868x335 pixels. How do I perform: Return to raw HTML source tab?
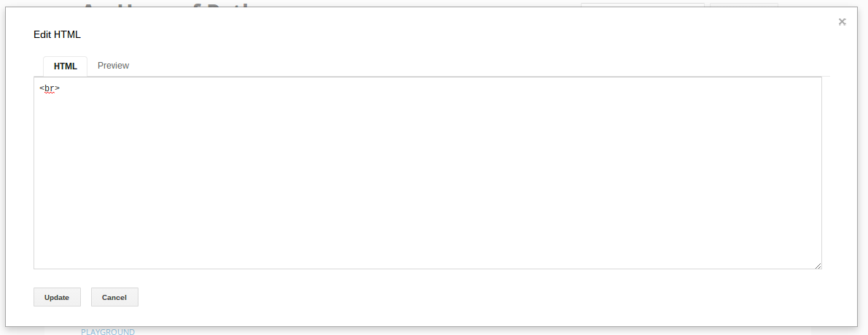click(x=66, y=66)
